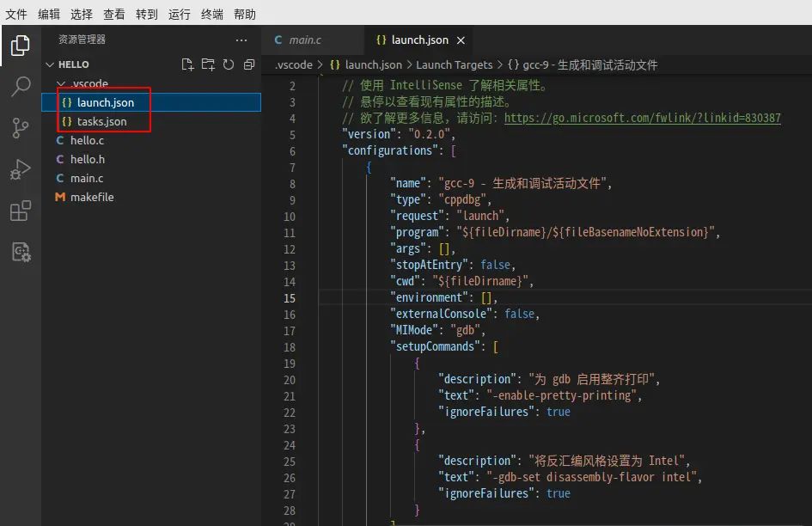The width and height of the screenshot is (812, 526).
Task: Open the Source Control view
Action: point(21,129)
